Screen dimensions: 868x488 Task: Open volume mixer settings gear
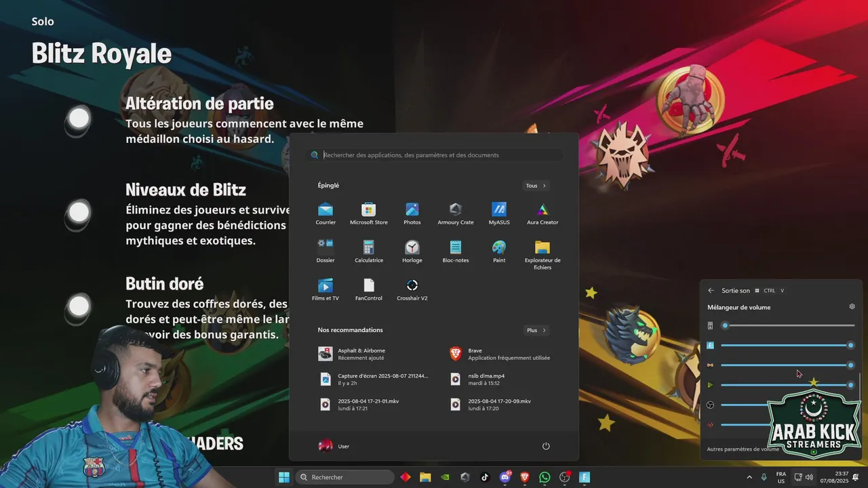click(x=852, y=306)
